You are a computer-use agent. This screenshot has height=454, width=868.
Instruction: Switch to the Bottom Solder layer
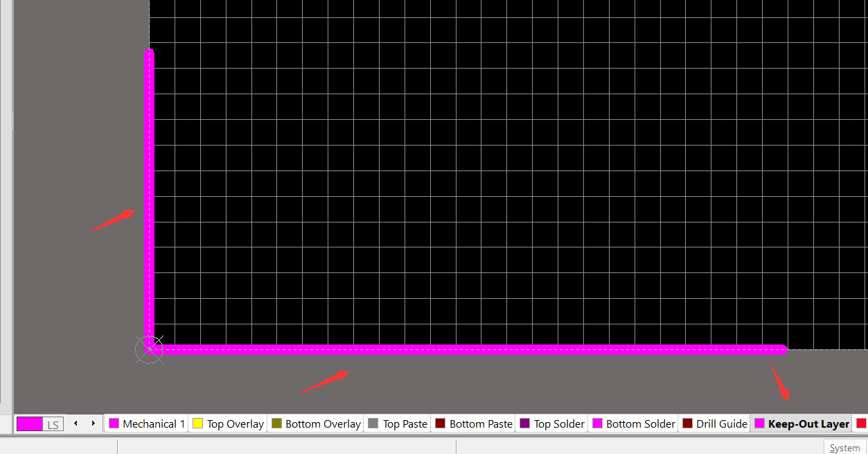pos(633,424)
